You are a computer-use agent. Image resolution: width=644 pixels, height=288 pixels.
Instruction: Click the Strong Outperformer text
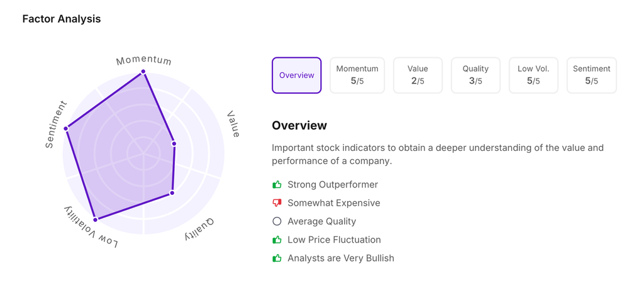point(333,185)
